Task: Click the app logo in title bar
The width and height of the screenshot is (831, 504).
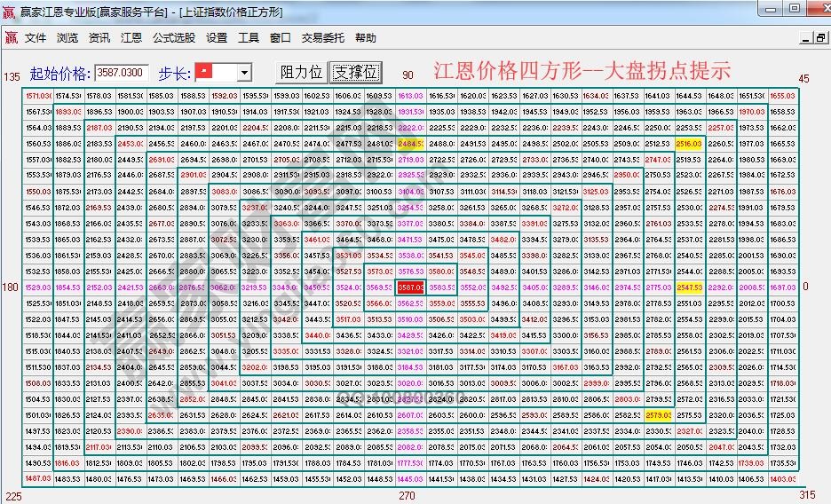Action: click(10, 11)
